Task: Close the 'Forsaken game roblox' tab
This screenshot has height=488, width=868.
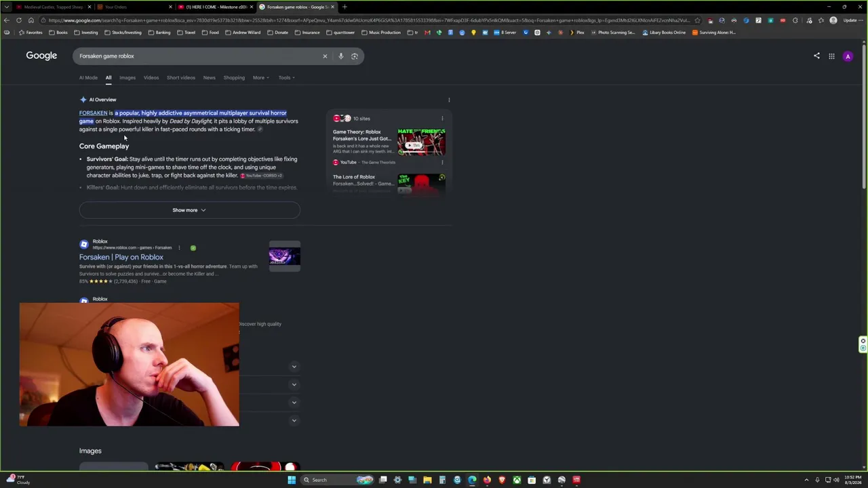Action: click(x=332, y=7)
